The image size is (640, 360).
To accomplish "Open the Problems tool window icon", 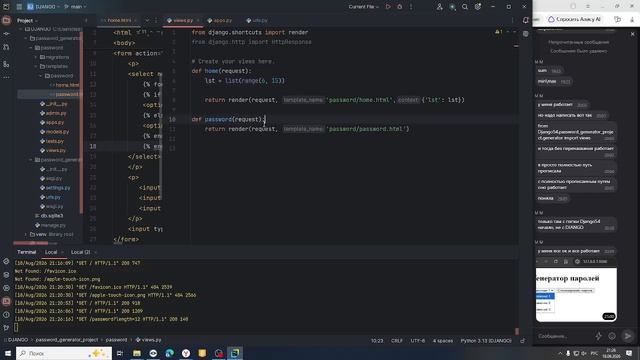I will click(x=6, y=315).
